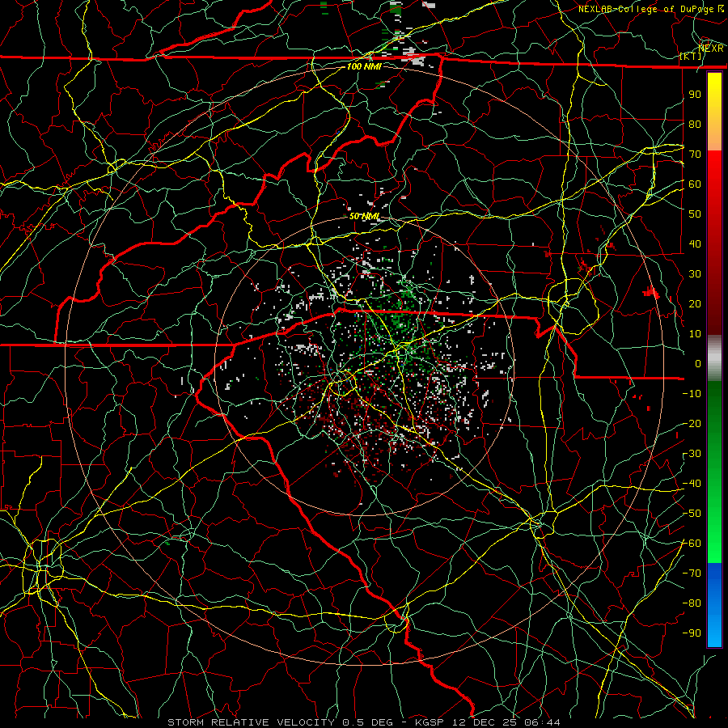
Task: Click the 50 NMI range ring label
Action: (364, 216)
